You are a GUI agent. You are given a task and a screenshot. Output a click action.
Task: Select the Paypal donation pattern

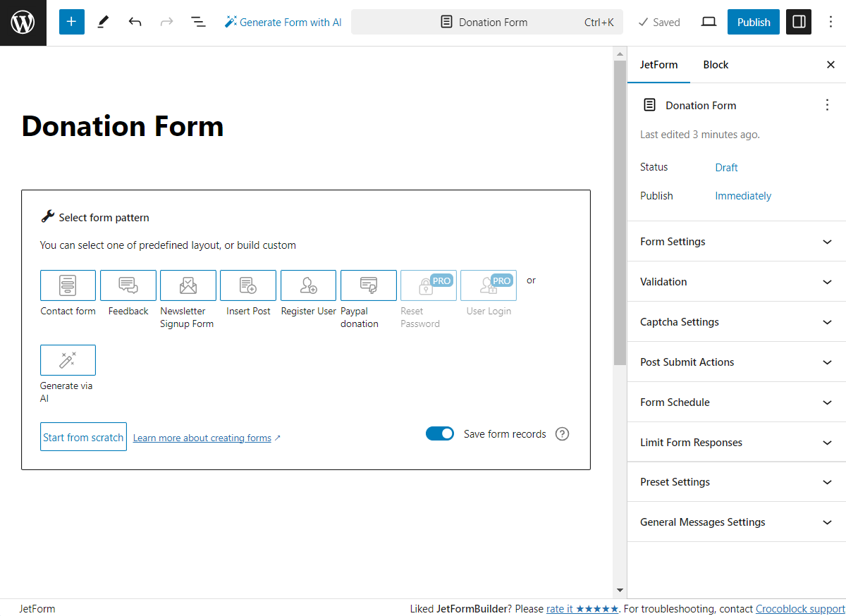pyautogui.click(x=368, y=285)
